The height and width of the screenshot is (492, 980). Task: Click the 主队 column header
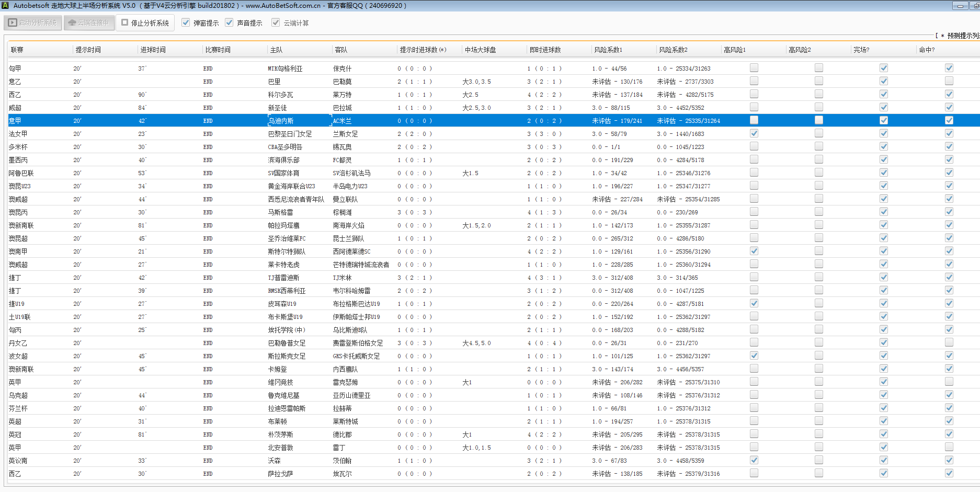(x=276, y=50)
